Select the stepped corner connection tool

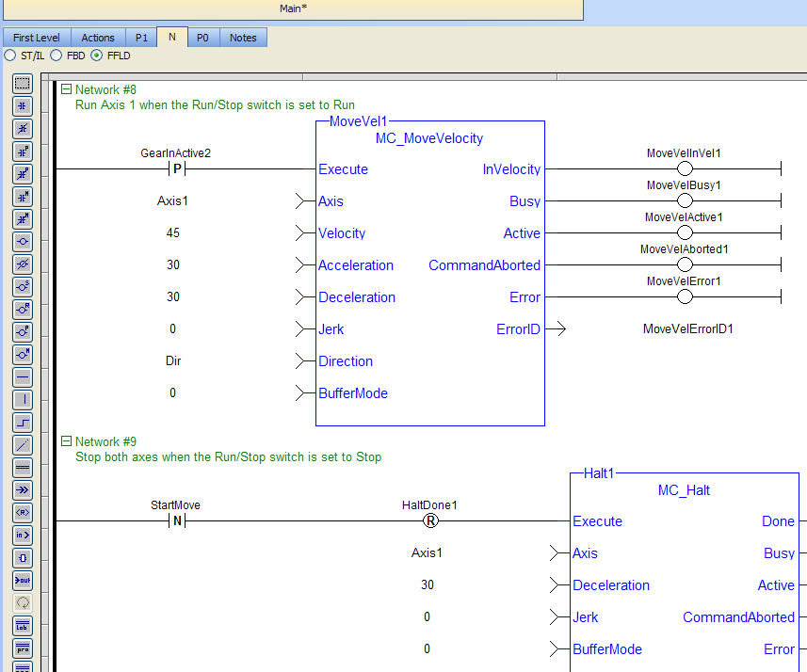(x=23, y=423)
